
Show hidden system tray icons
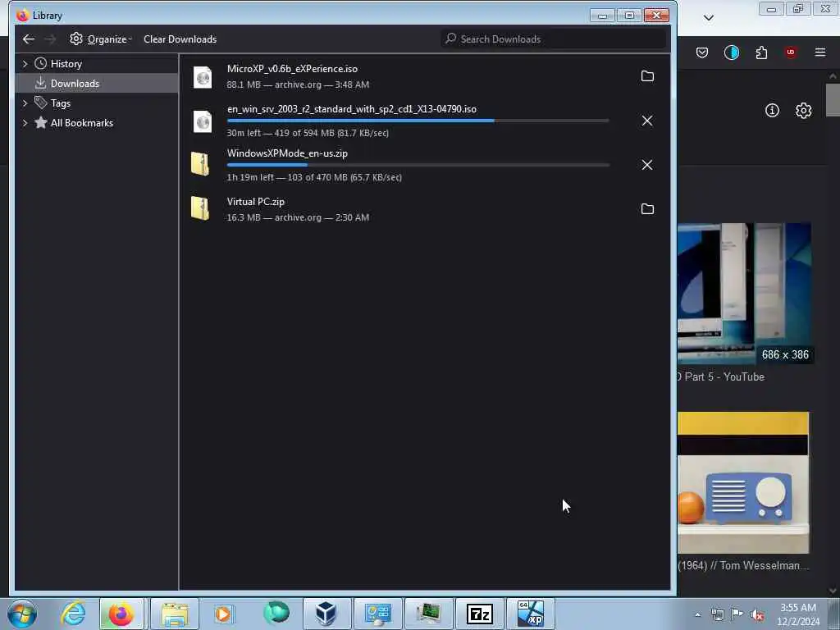pos(697,614)
